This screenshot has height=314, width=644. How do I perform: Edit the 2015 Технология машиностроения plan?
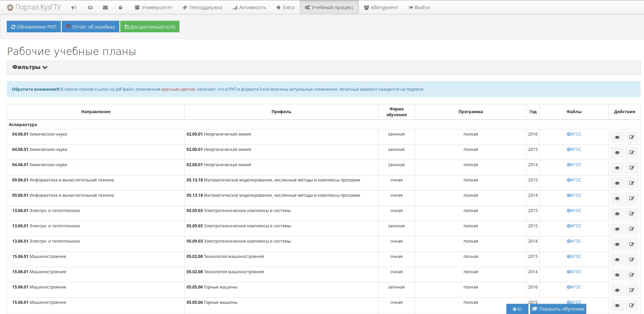631,260
